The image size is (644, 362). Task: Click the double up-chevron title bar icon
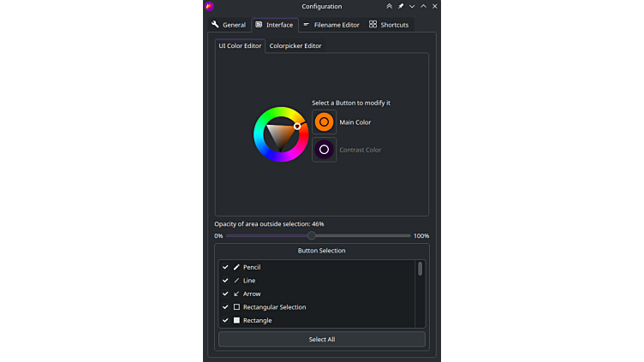[389, 6]
